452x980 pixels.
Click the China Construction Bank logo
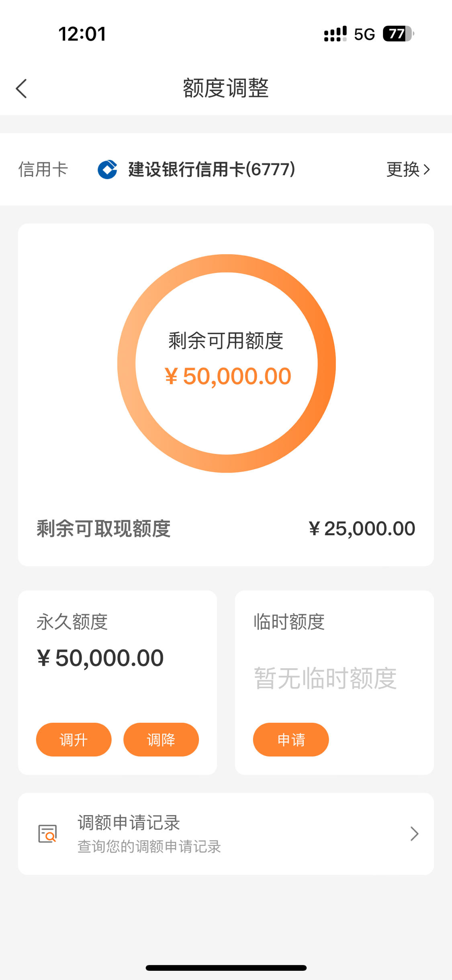[x=108, y=169]
